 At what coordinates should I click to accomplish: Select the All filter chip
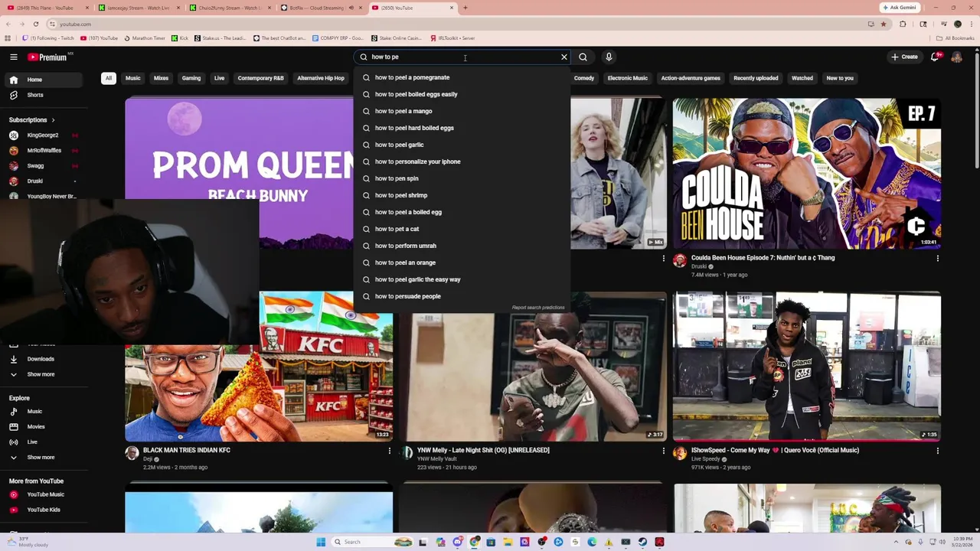coord(109,78)
